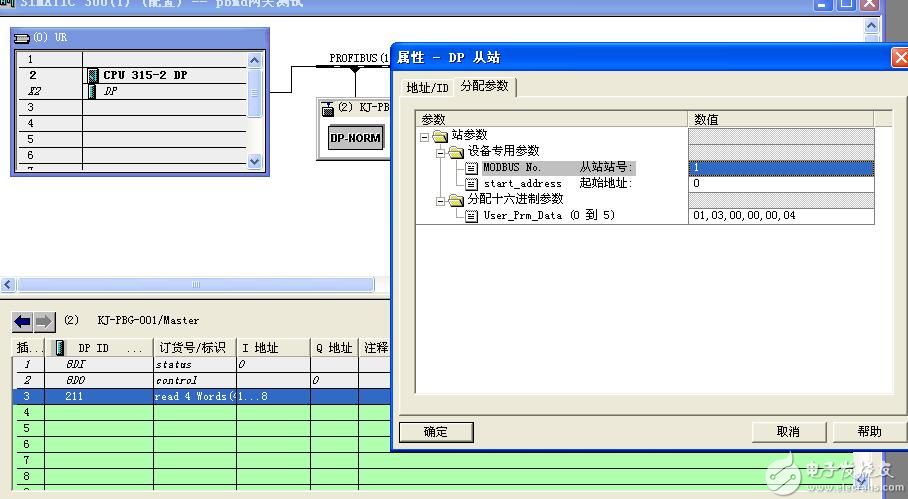This screenshot has height=499, width=908.
Task: Click the I 地址 column header
Action: [x=273, y=348]
